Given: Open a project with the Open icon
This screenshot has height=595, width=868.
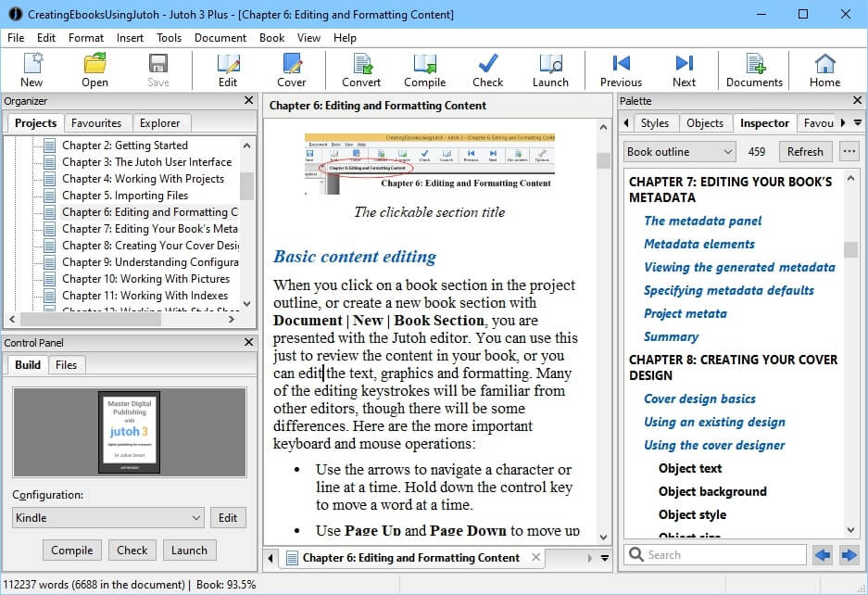Looking at the screenshot, I should point(94,70).
